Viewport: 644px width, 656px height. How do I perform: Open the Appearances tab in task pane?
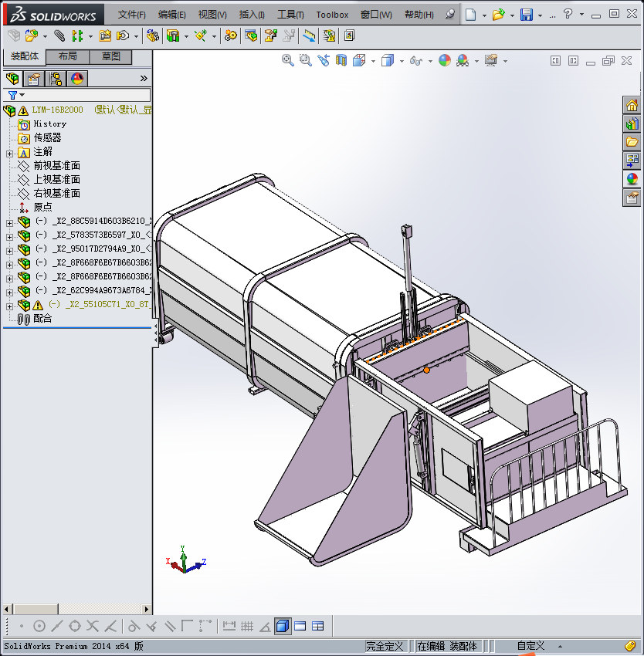pos(632,179)
